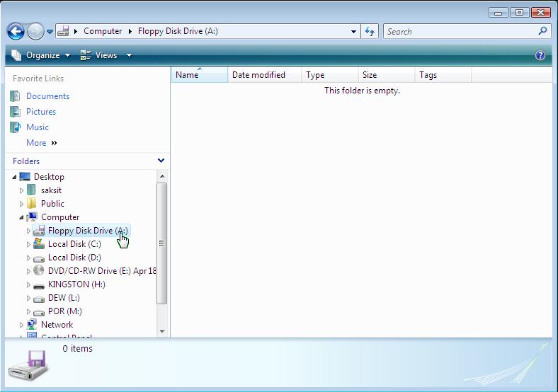Click the greyed Forward arrow button
This screenshot has height=392, width=558.
[35, 31]
